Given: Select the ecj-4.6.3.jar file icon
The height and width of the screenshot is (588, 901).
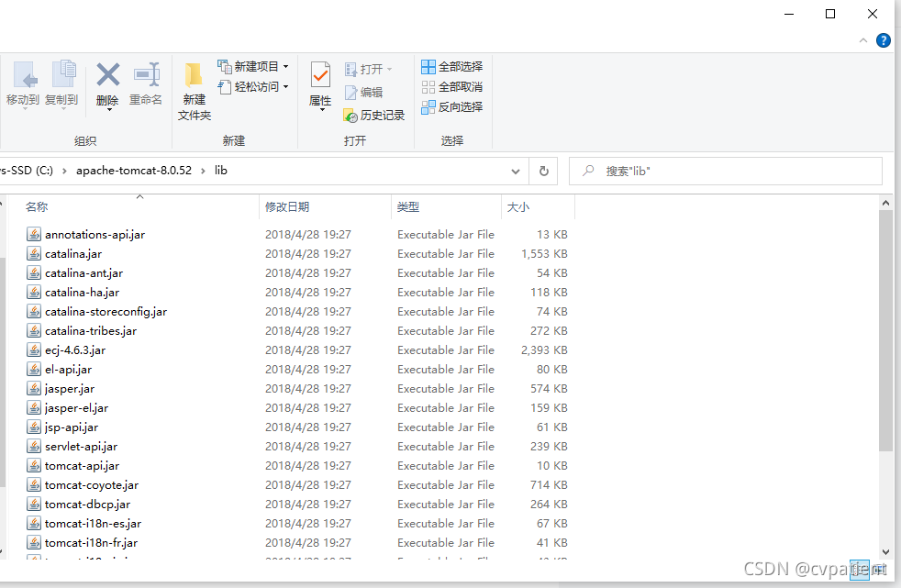Looking at the screenshot, I should (x=34, y=349).
